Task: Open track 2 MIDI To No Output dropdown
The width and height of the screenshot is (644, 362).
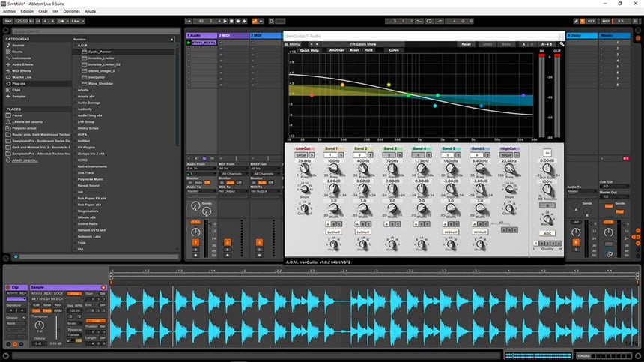Action: [x=233, y=191]
